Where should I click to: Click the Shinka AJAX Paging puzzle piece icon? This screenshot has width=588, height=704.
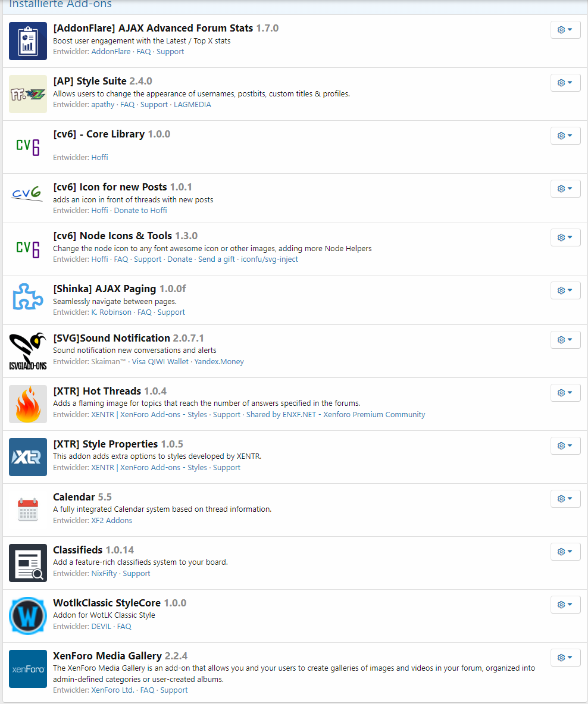click(28, 296)
